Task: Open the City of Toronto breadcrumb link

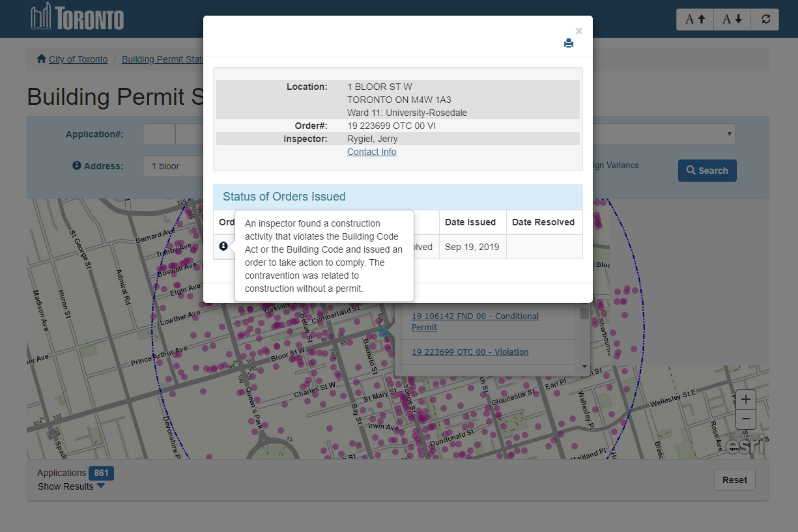Action: click(x=78, y=59)
